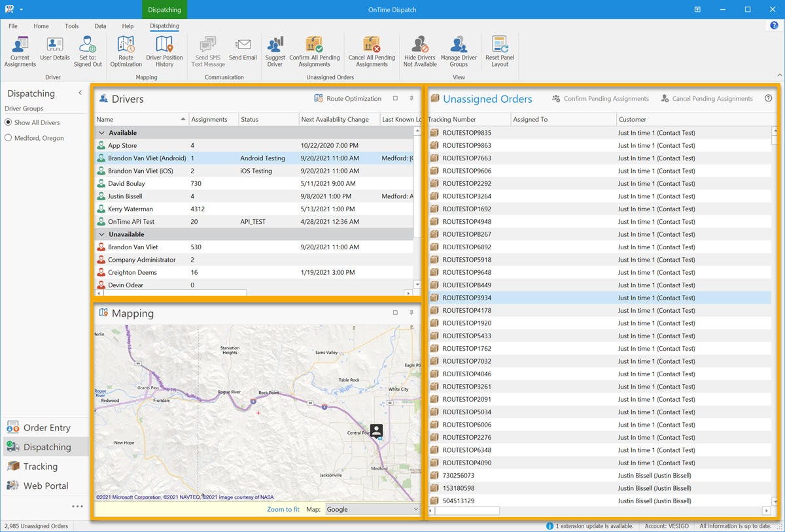Open help for the Unassigned Orders panel

[x=769, y=99]
